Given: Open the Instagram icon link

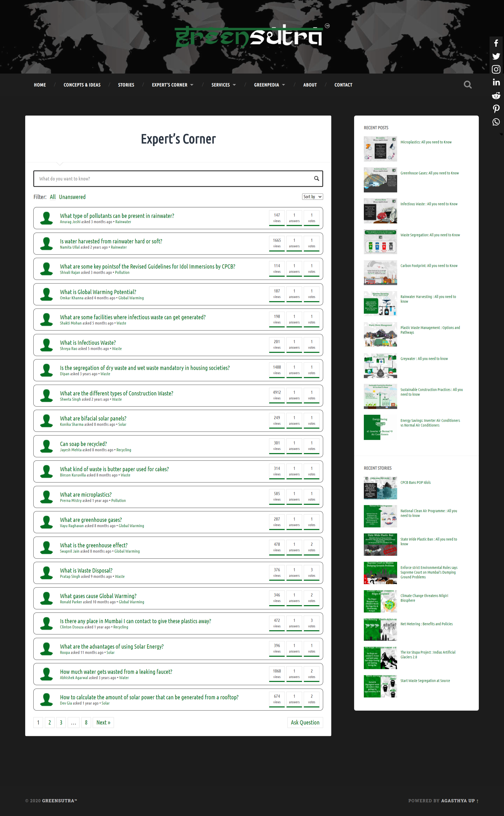Looking at the screenshot, I should click(x=496, y=69).
